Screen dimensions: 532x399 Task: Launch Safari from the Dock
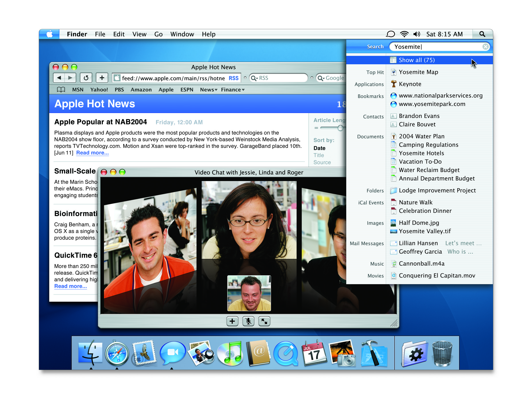(x=117, y=354)
